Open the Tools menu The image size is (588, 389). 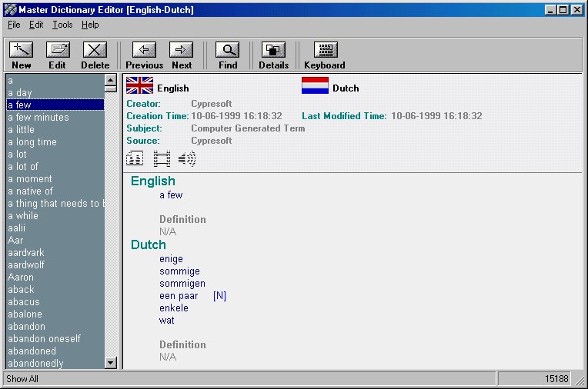[x=62, y=25]
